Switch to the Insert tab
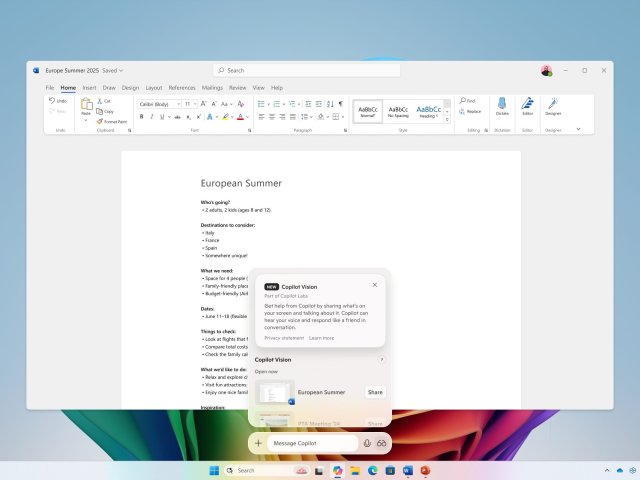 pyautogui.click(x=89, y=88)
